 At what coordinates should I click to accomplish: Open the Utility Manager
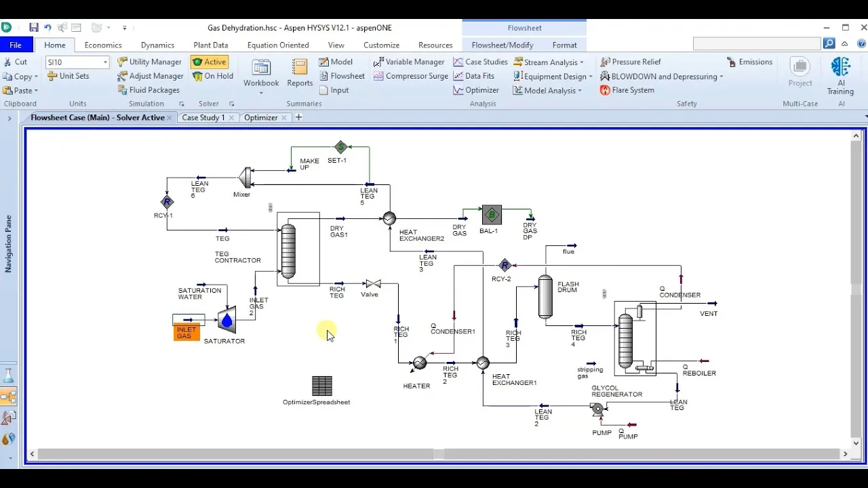coord(149,62)
